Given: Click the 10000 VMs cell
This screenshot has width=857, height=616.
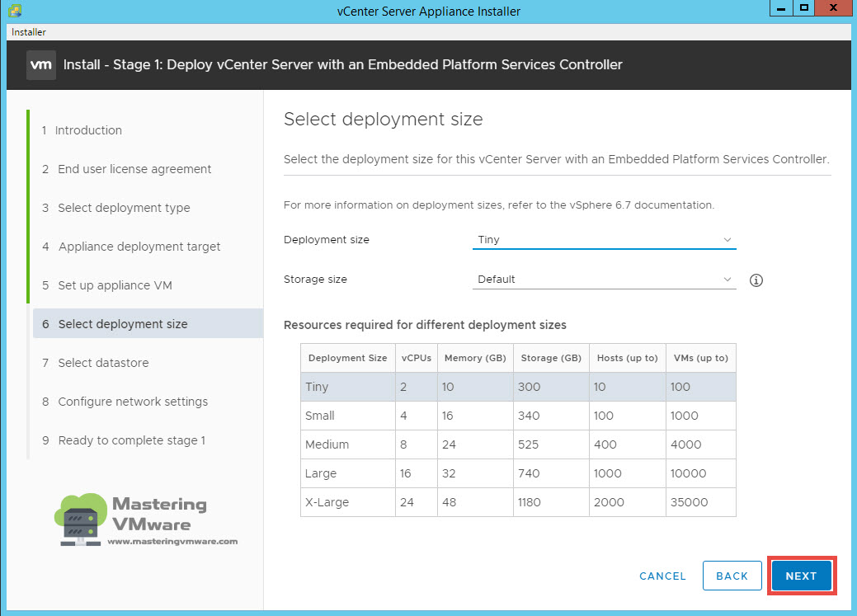Looking at the screenshot, I should [701, 474].
